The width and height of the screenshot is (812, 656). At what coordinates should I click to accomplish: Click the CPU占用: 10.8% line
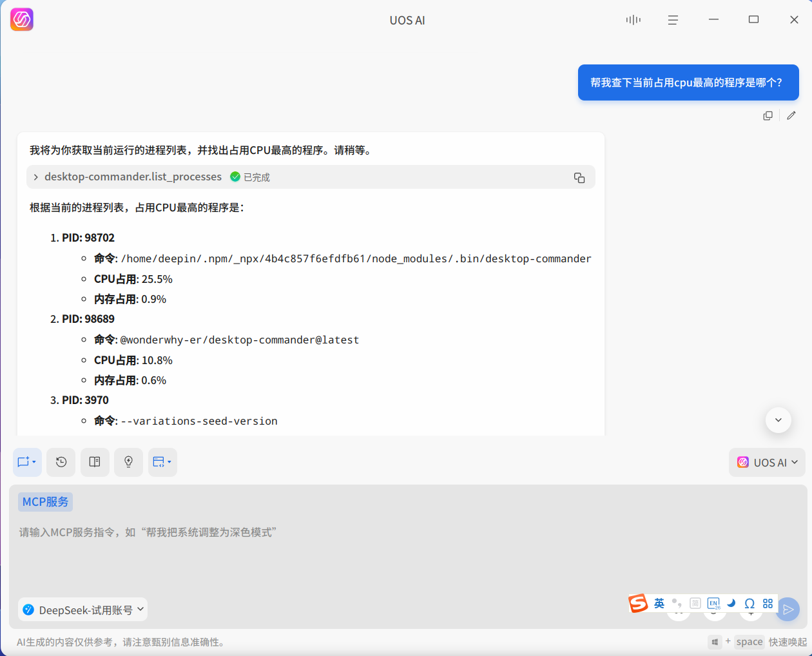pos(133,360)
